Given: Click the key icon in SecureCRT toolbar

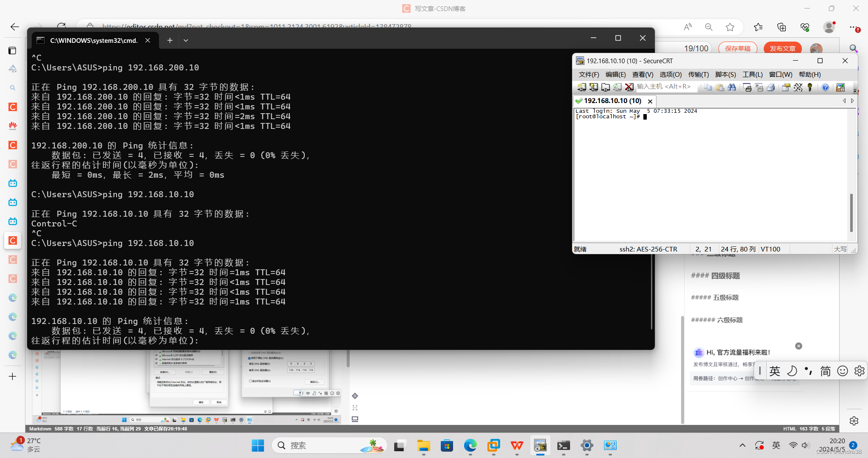Looking at the screenshot, I should click(x=810, y=87).
